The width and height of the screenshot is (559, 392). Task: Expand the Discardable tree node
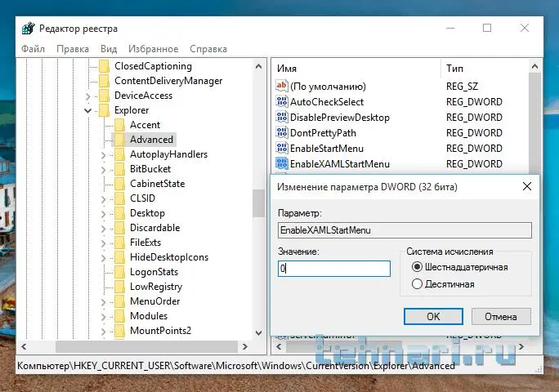pos(104,229)
